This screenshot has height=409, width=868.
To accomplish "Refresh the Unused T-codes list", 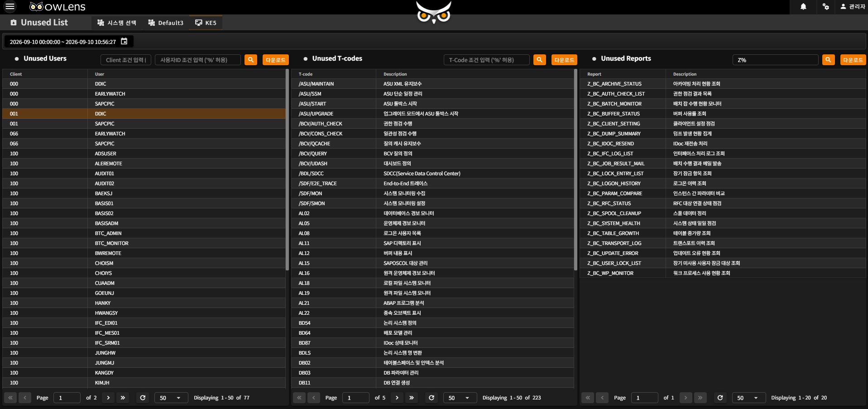I will [x=432, y=398].
